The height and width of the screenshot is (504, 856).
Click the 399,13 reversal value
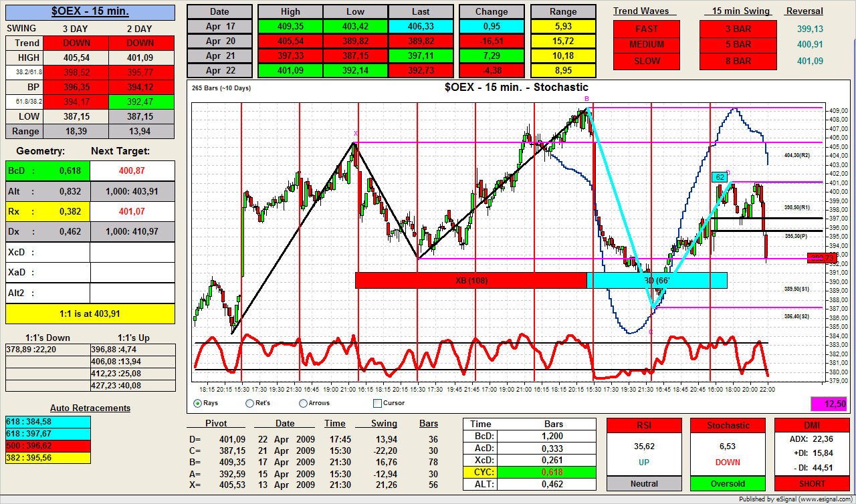[x=810, y=29]
